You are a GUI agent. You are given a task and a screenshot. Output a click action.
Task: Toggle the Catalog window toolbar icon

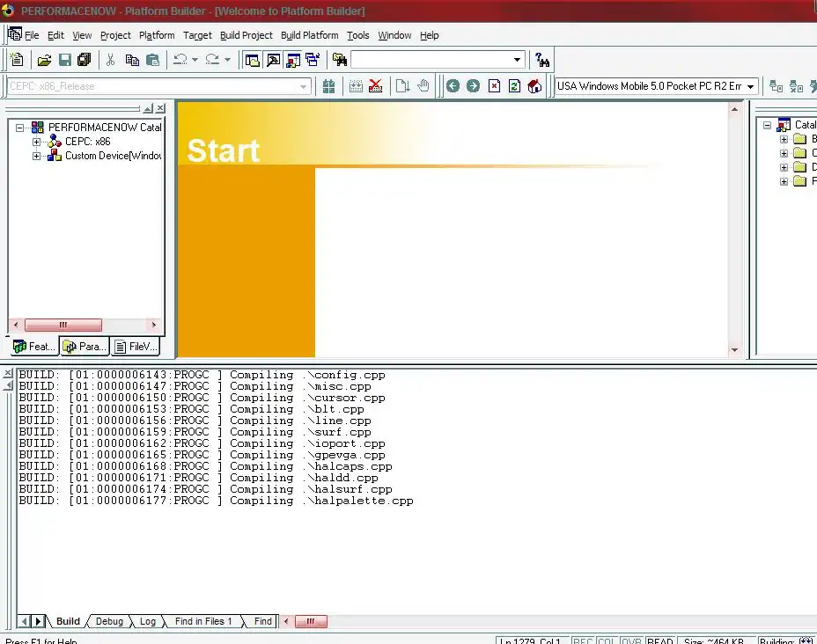(293, 60)
